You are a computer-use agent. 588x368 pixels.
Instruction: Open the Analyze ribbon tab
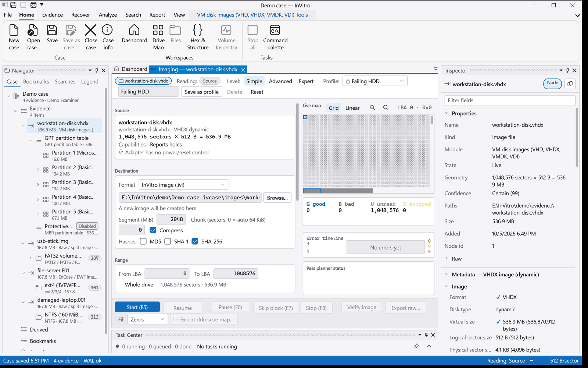coord(108,15)
